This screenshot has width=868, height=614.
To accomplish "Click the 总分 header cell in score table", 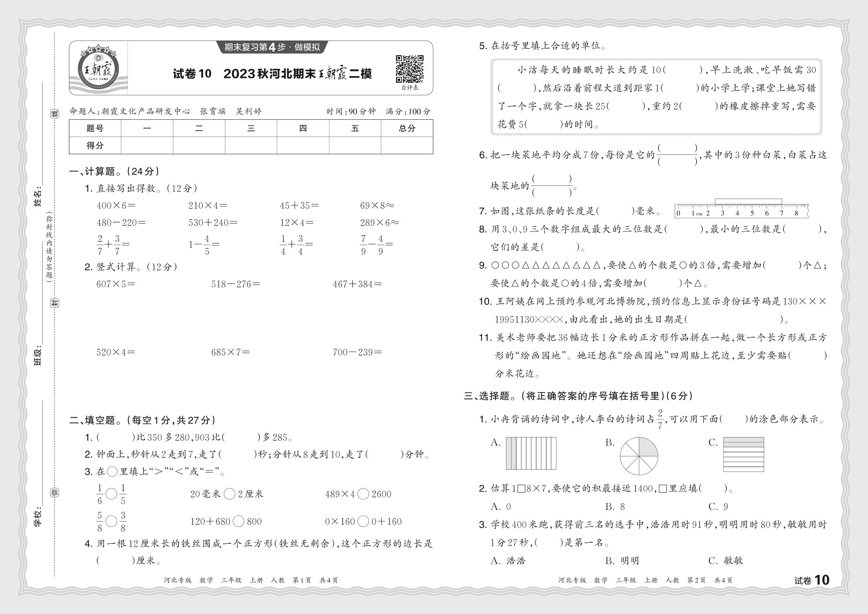I will [x=407, y=128].
